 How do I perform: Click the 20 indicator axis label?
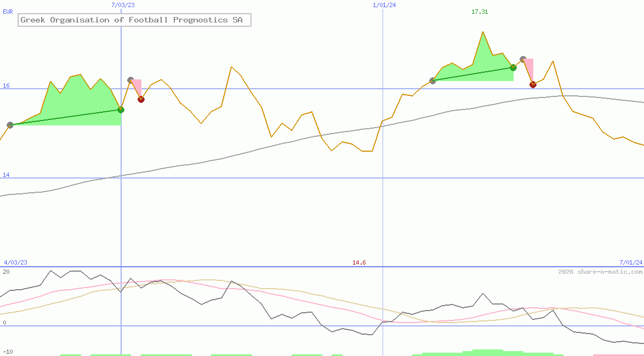pyautogui.click(x=6, y=272)
